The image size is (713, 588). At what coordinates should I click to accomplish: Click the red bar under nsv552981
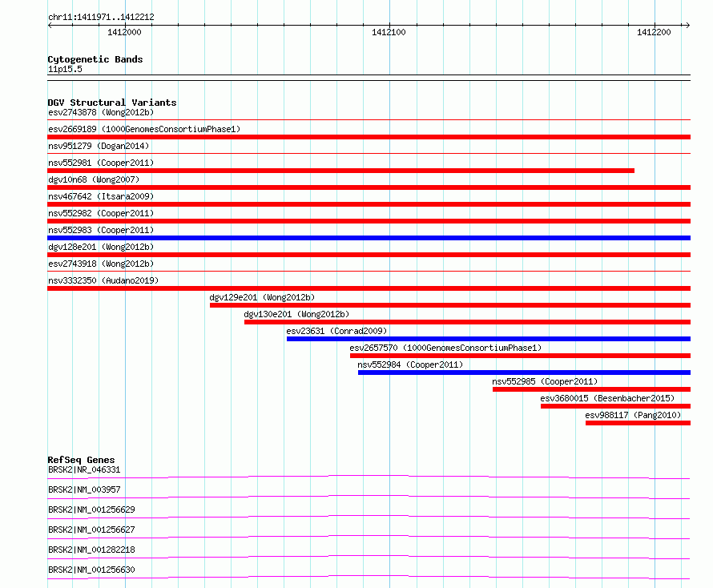(340, 171)
